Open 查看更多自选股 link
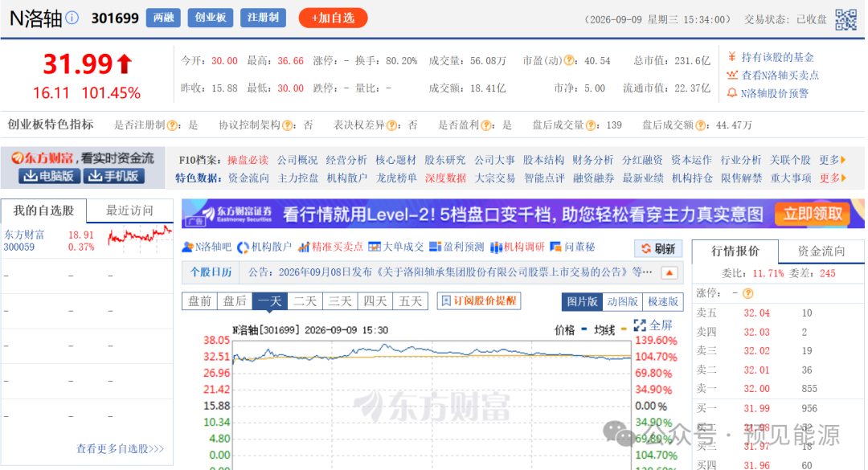Image resolution: width=868 pixels, height=470 pixels. tap(120, 449)
